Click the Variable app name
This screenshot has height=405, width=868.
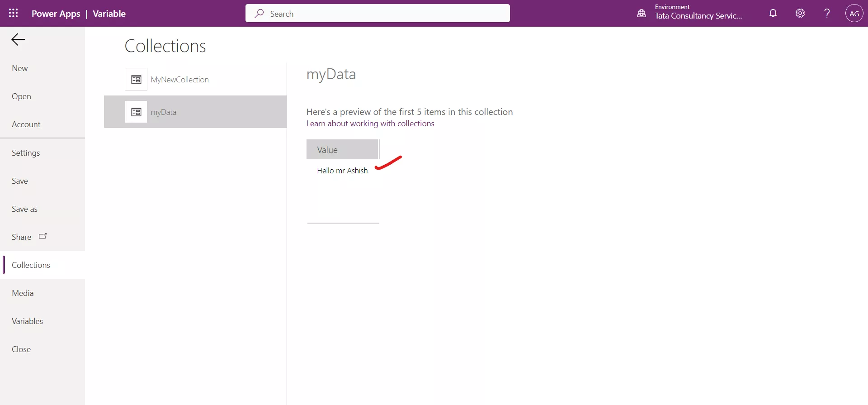point(109,14)
